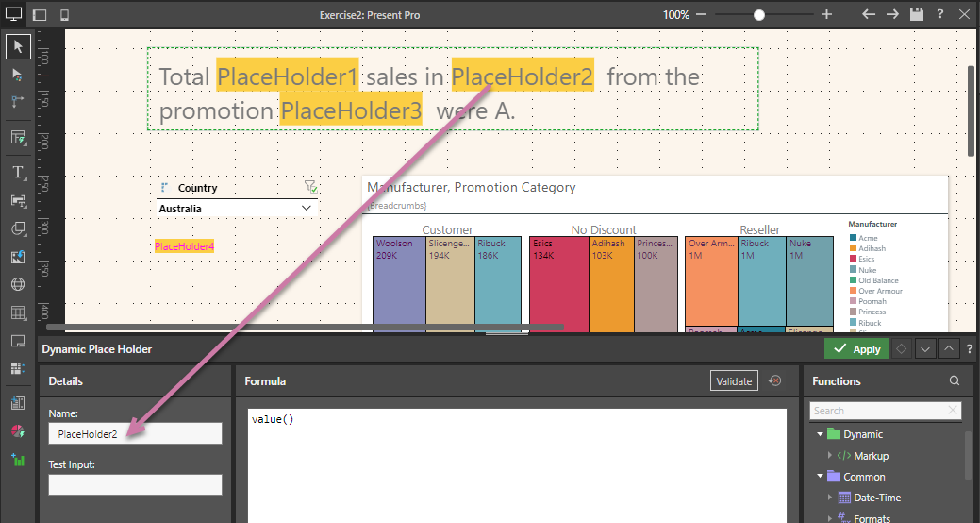
Task: Select the pink PlaceHolder4 label
Action: [x=184, y=246]
